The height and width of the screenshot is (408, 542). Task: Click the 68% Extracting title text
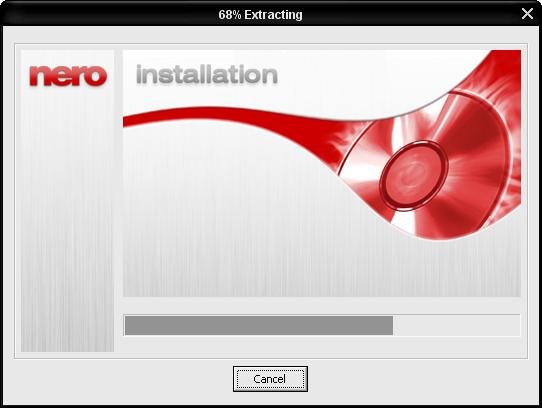(x=260, y=15)
